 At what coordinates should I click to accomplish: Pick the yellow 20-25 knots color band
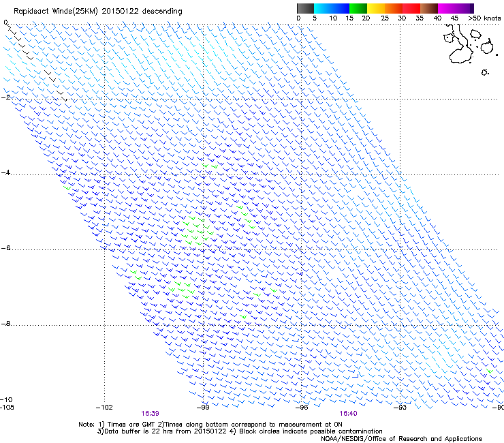click(x=376, y=8)
